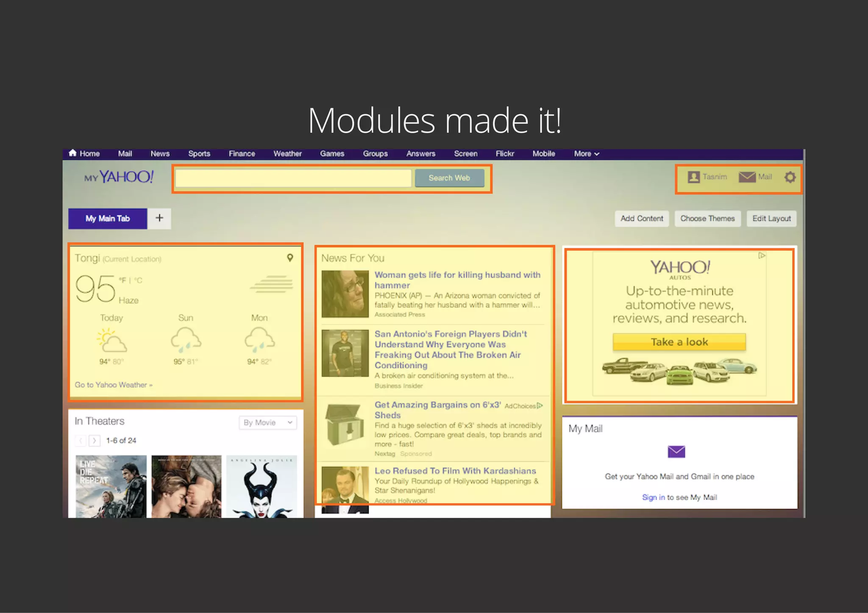Open settings gear icon near Mail
The image size is (868, 613).
(790, 177)
